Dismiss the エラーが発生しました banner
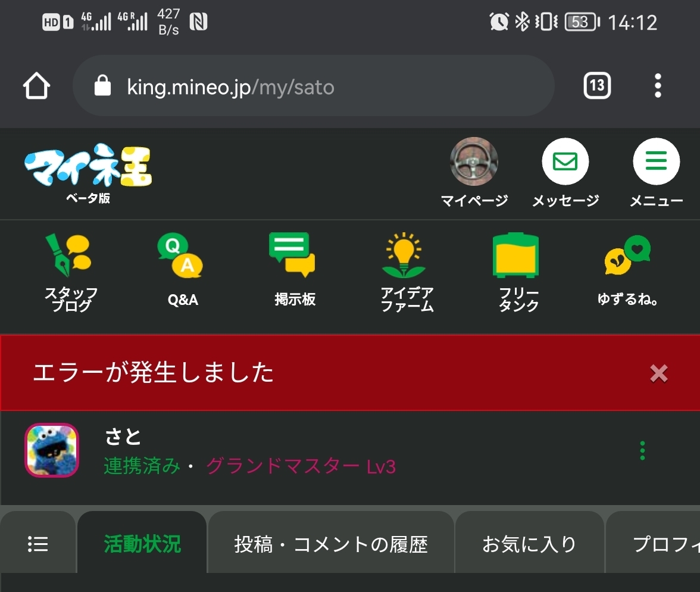The image size is (700, 592). pos(658,373)
